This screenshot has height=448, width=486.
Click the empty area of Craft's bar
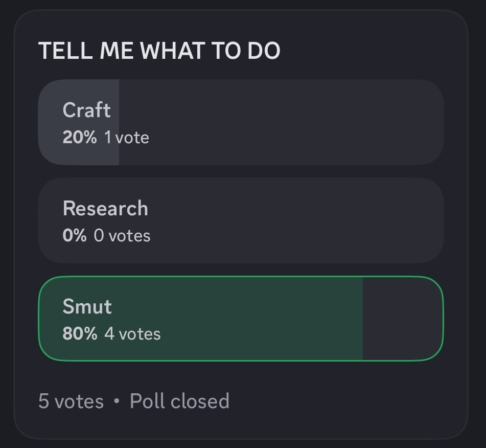coord(282,122)
